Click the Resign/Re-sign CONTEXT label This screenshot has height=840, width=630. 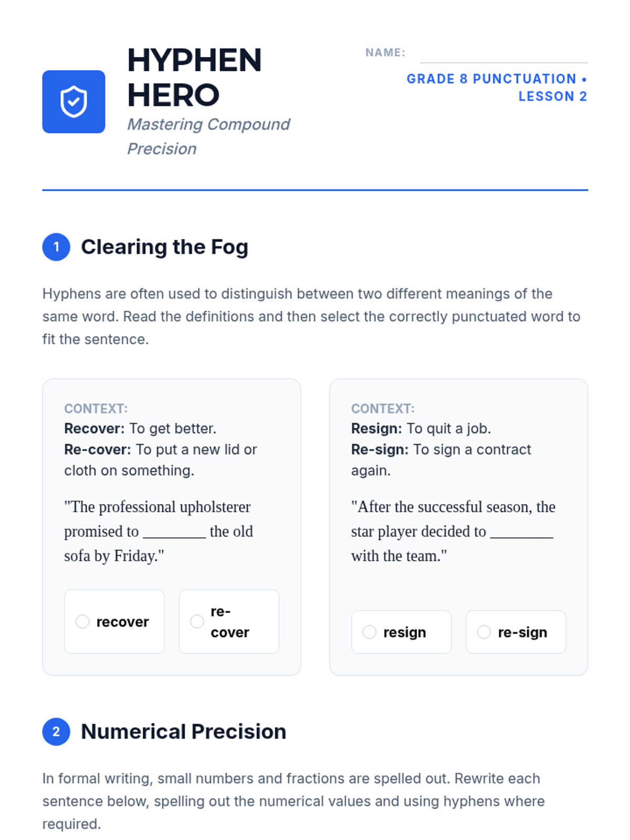click(383, 408)
